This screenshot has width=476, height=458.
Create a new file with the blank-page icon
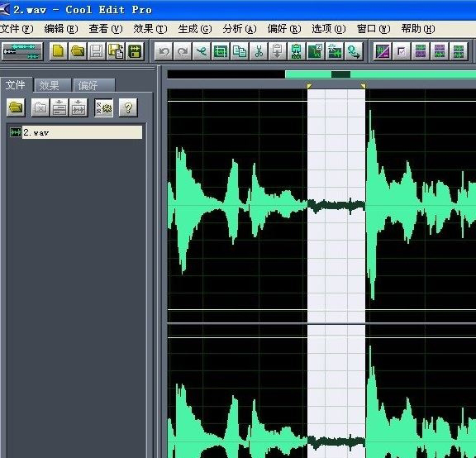(58, 51)
